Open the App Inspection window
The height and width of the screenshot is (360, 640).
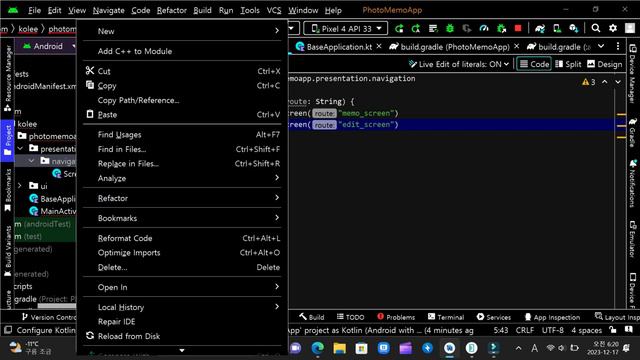point(552,317)
